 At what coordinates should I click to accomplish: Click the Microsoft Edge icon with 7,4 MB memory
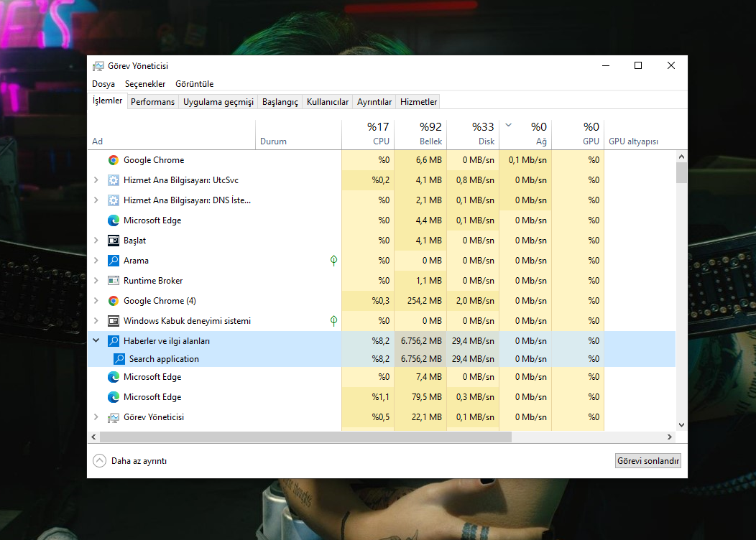(x=114, y=377)
